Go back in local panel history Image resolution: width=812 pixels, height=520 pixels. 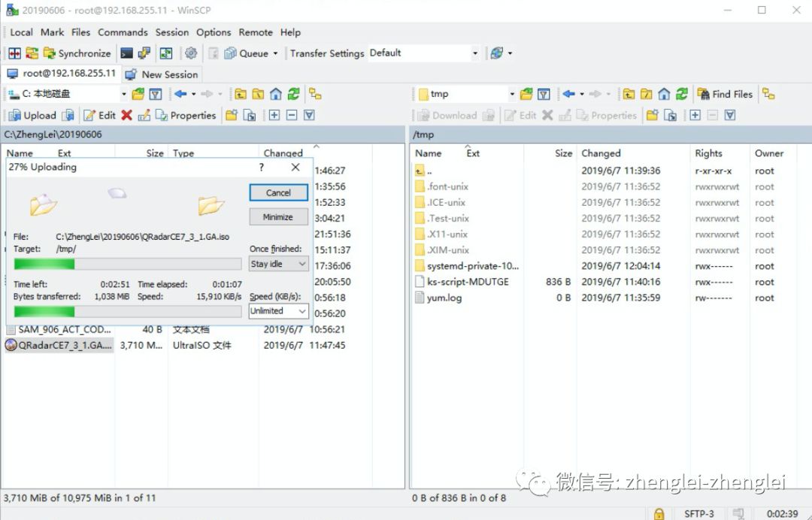coord(180,94)
